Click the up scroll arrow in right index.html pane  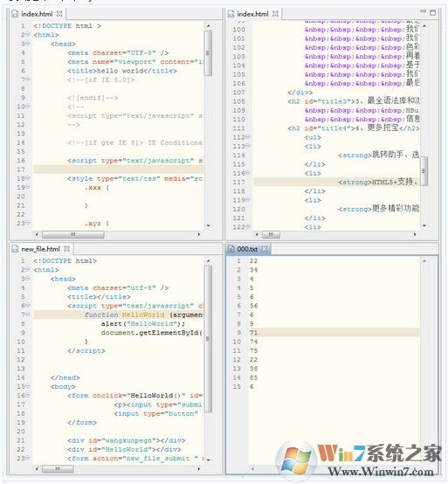point(424,26)
